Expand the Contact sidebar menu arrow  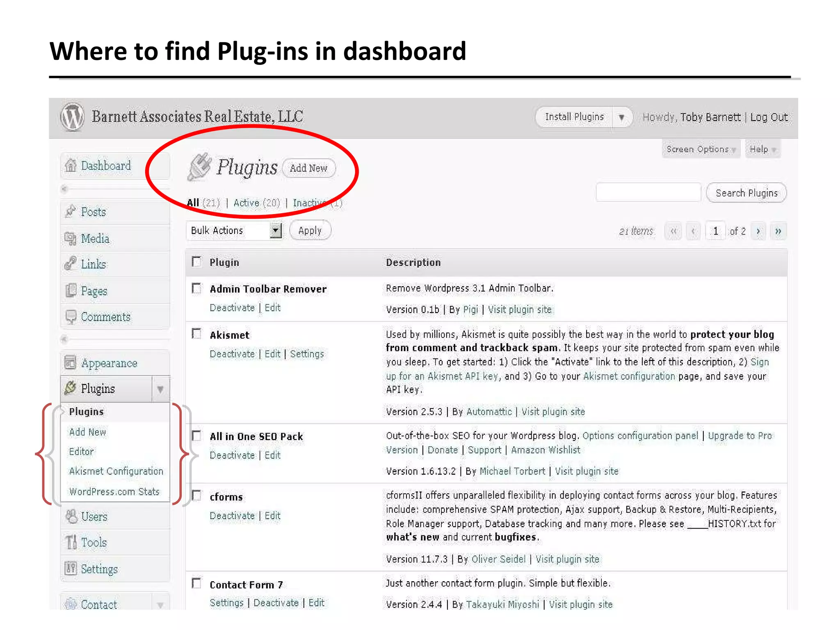pyautogui.click(x=160, y=605)
